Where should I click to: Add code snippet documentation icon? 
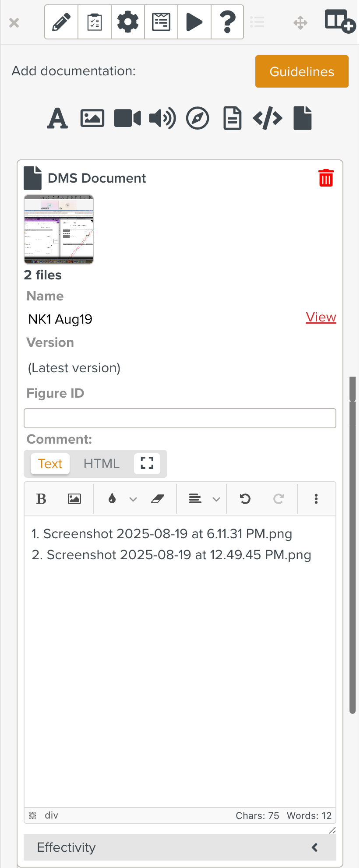[x=268, y=118]
